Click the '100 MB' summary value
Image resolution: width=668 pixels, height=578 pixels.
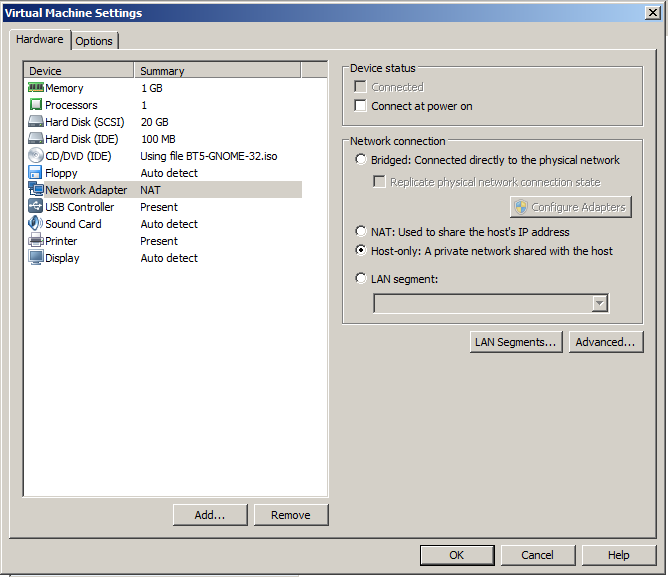tap(158, 139)
